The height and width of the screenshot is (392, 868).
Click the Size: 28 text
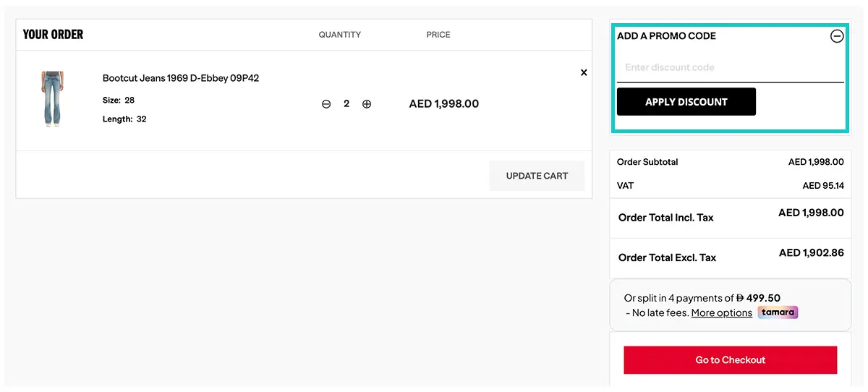click(x=119, y=101)
